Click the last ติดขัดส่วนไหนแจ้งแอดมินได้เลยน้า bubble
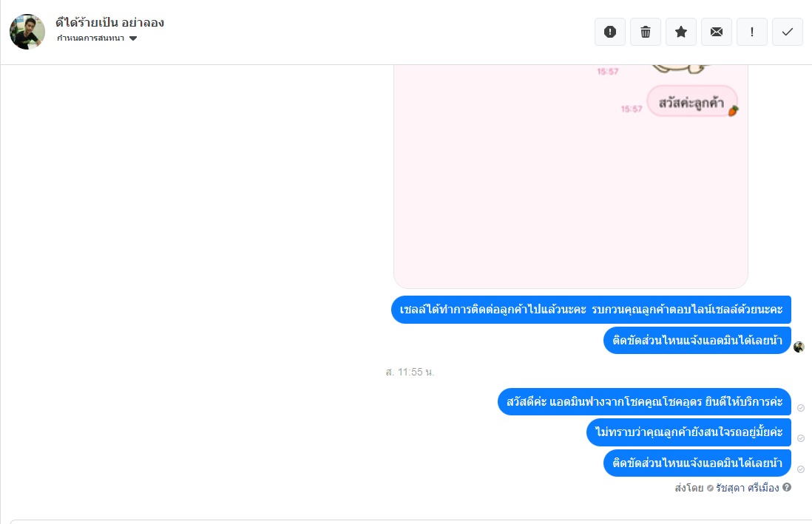The width and height of the screenshot is (812, 524). (x=697, y=463)
